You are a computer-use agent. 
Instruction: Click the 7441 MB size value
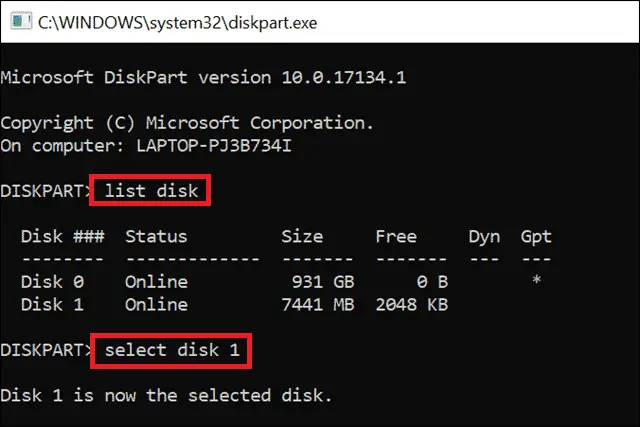pyautogui.click(x=318, y=305)
